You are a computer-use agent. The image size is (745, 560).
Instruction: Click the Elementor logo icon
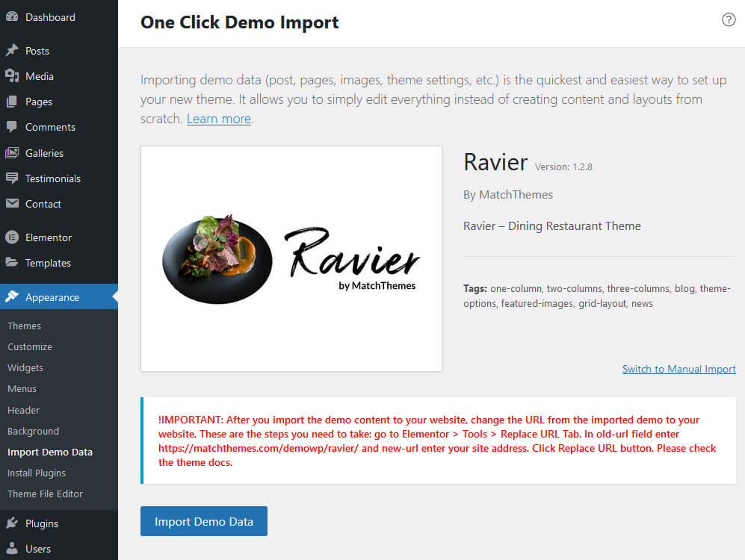point(12,237)
